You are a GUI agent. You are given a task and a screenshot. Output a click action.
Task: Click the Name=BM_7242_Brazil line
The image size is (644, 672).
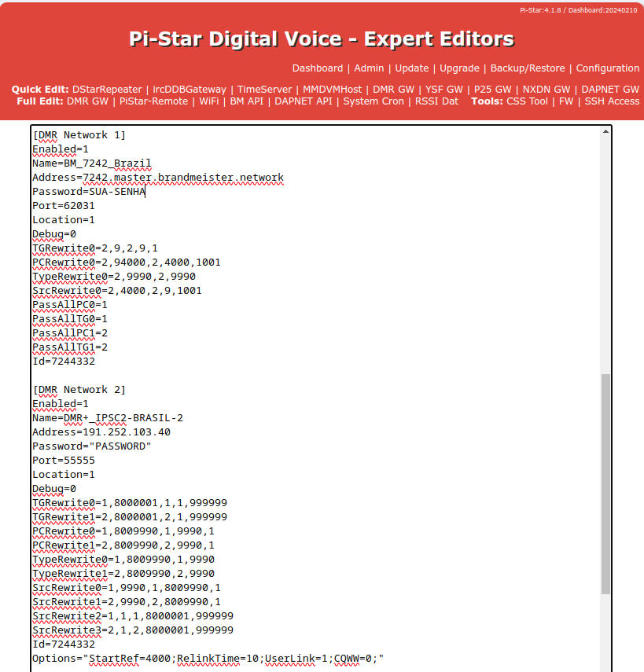[92, 163]
